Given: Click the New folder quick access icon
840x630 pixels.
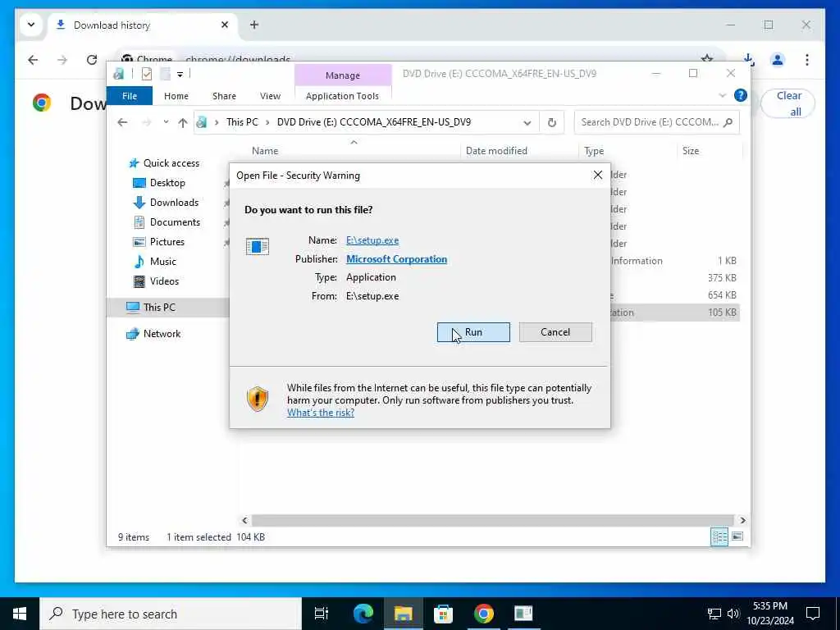Looking at the screenshot, I should (165, 74).
